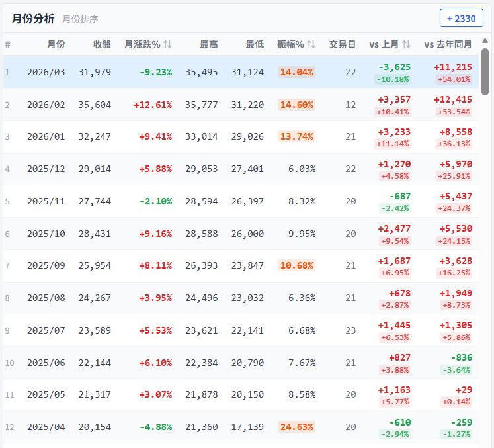Click amplitude value 9.95%

pyautogui.click(x=302, y=234)
